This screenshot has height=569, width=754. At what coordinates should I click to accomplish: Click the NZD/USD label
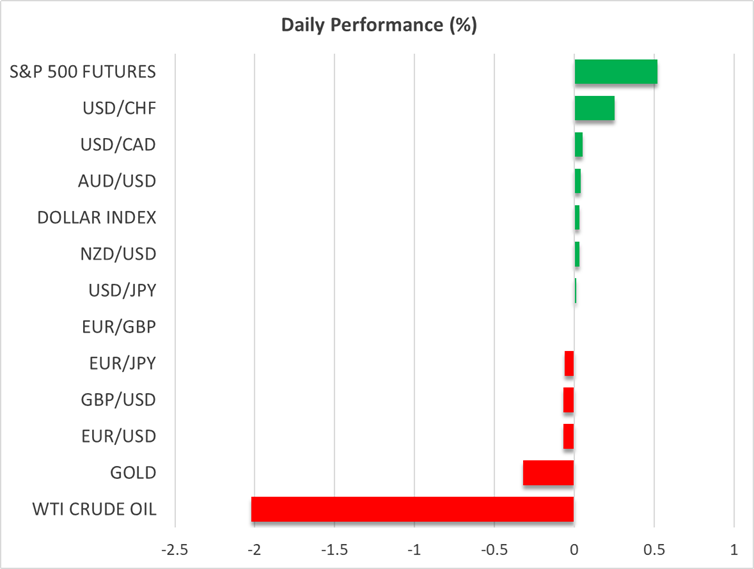point(117,254)
